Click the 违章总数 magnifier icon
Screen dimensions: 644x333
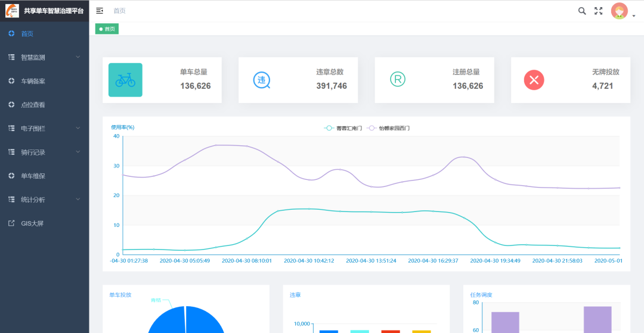(262, 80)
